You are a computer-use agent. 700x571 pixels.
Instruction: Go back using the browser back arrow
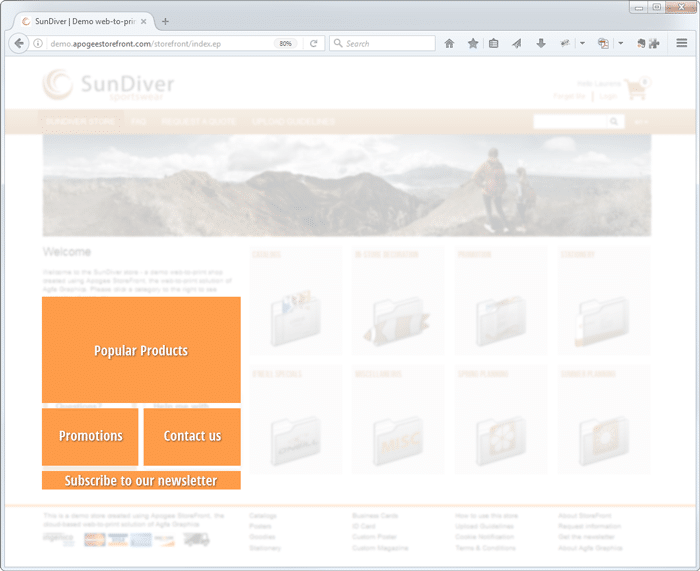pyautogui.click(x=19, y=43)
